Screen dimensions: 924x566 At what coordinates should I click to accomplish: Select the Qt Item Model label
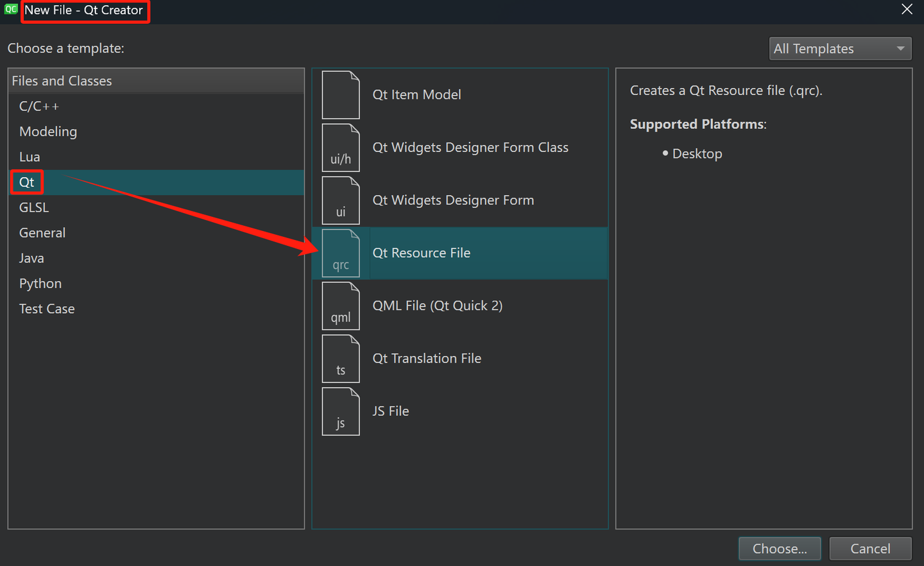click(417, 95)
